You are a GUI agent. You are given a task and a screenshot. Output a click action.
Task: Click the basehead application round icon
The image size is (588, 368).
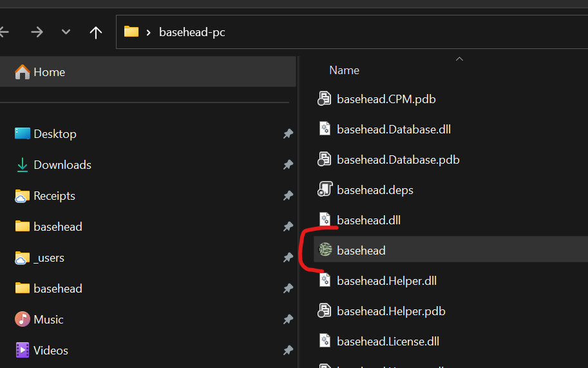[325, 249]
